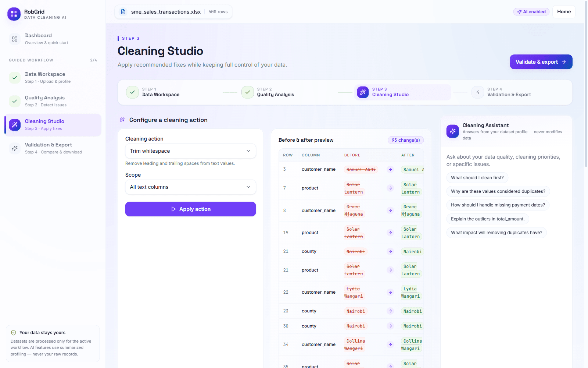Click the wand icon next to Configure a cleaning action
This screenshot has width=588, height=368.
click(122, 120)
